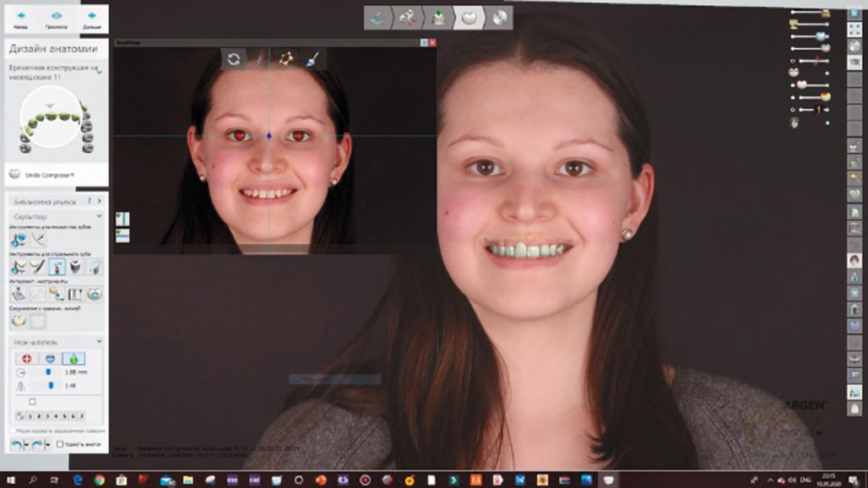868x488 pixels.
Task: Click the undo arrow button
Action: click(x=16, y=444)
